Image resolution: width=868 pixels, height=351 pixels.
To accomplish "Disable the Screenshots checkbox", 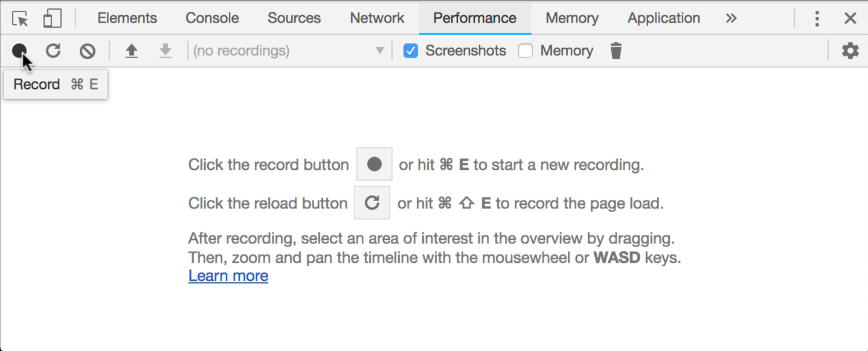I will (x=411, y=51).
